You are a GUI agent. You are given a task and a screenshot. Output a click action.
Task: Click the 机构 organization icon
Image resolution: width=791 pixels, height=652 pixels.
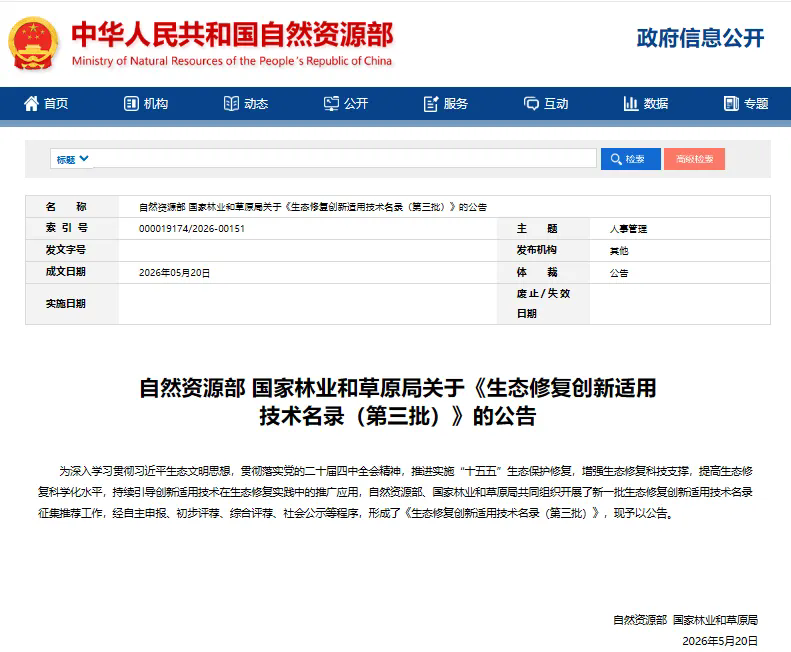(131, 103)
